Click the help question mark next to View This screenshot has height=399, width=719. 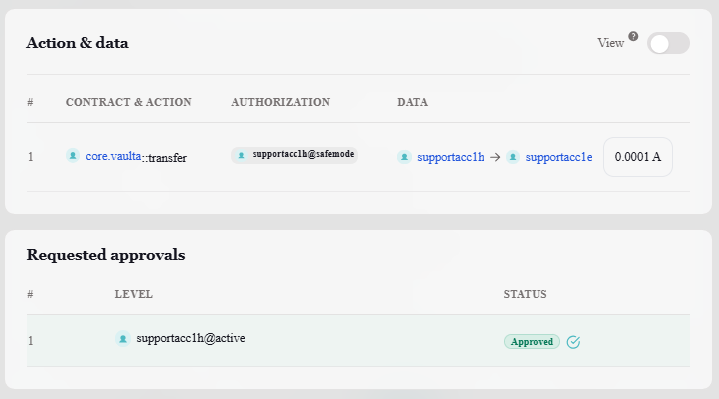(633, 36)
